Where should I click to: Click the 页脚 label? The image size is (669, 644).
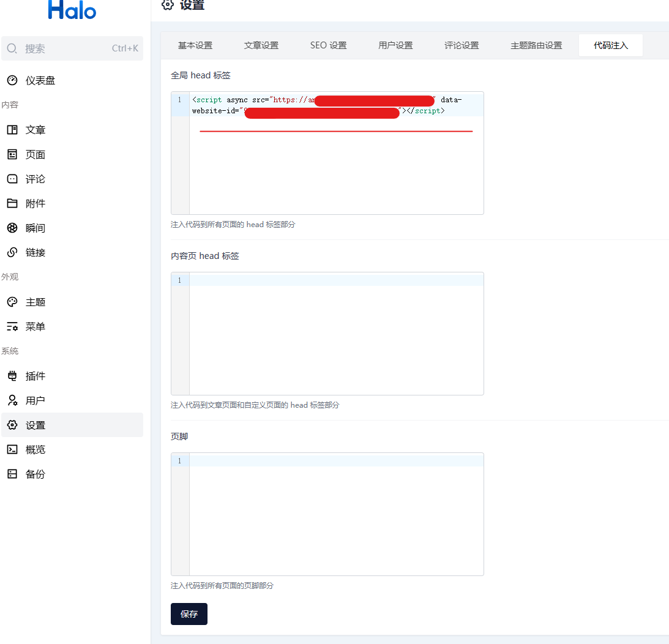(179, 436)
